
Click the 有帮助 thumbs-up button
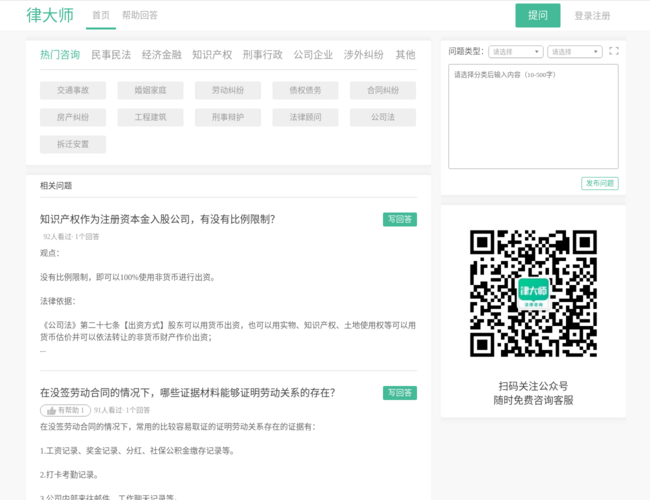tap(65, 410)
